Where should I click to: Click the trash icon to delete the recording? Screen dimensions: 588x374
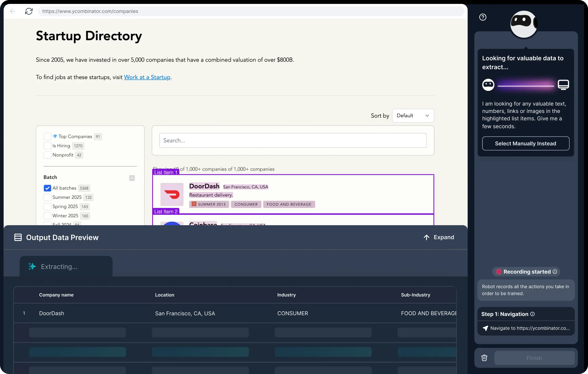pyautogui.click(x=484, y=358)
